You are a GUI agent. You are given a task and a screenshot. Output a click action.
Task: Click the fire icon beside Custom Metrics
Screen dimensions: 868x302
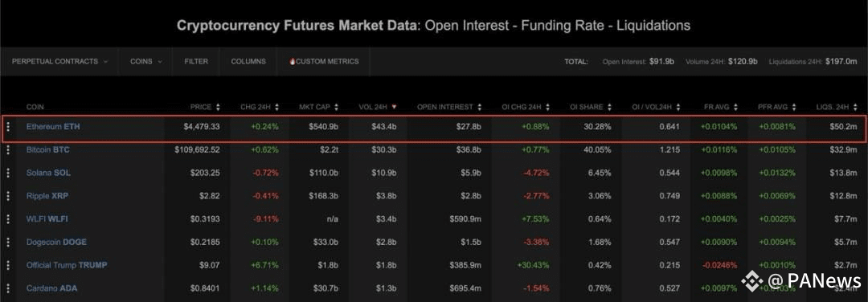point(293,61)
